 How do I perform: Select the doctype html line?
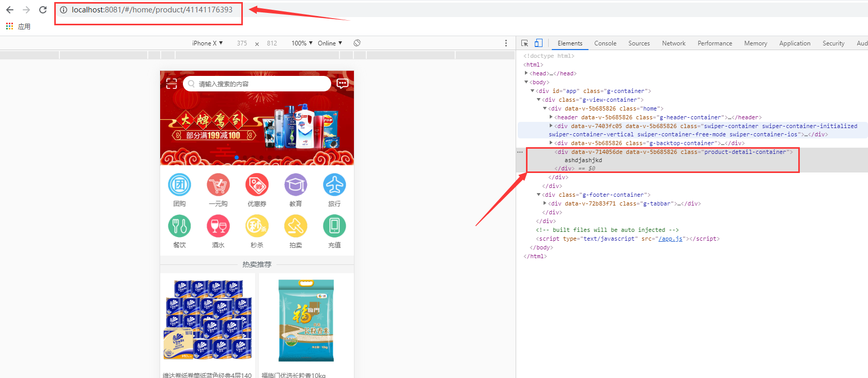click(549, 56)
